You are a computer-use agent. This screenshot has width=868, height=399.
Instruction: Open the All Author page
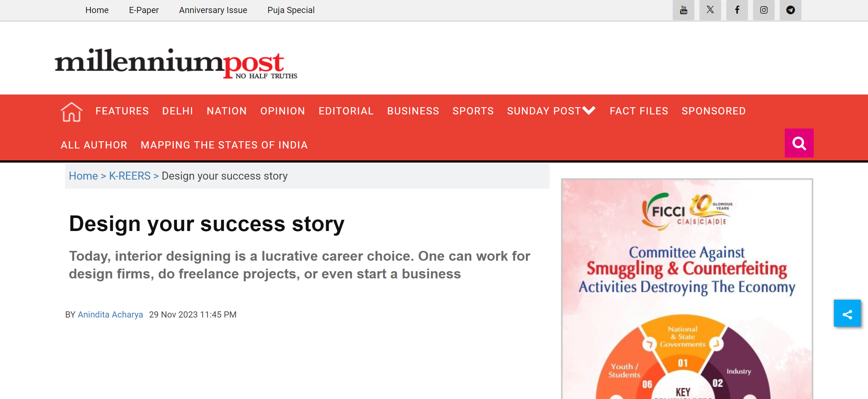click(x=94, y=145)
